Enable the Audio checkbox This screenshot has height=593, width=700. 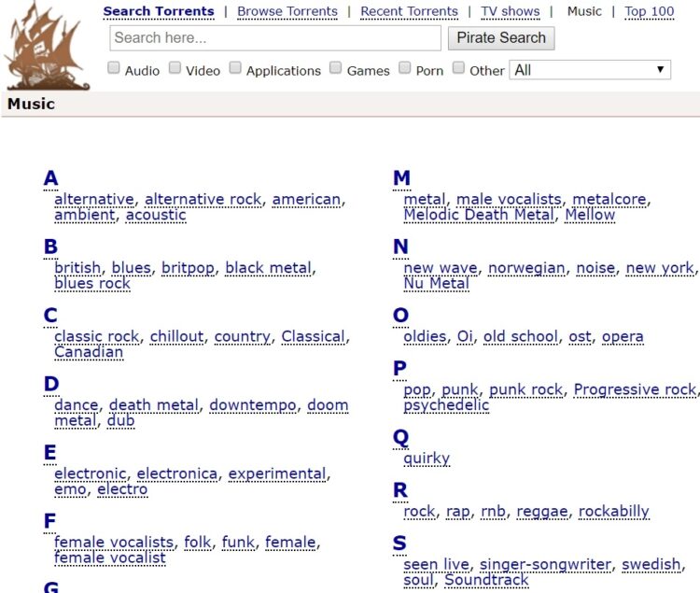114,68
